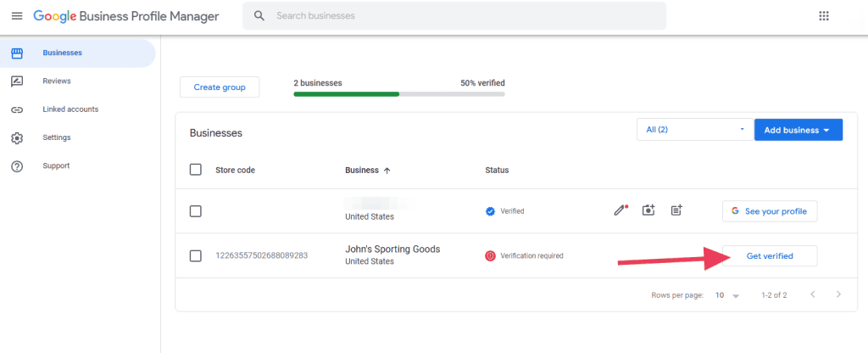Click the Linked accounts chain icon

click(x=17, y=109)
